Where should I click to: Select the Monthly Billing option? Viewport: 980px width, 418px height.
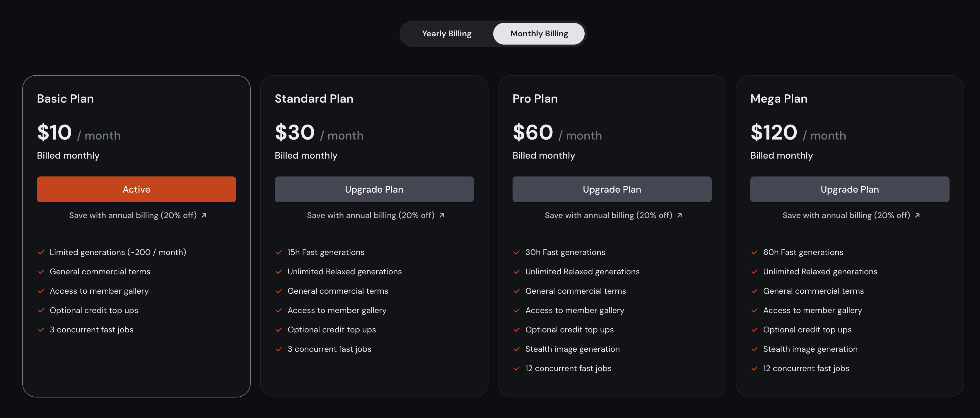coord(539,34)
